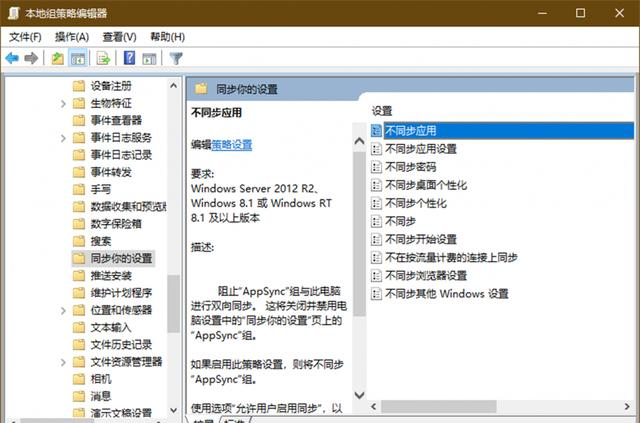The height and width of the screenshot is (423, 640).
Task: Select 推送安装 in the tree
Action: (x=111, y=276)
